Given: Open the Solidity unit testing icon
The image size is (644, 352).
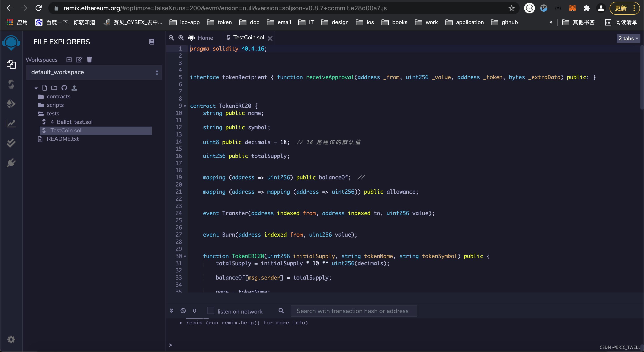Looking at the screenshot, I should [11, 143].
